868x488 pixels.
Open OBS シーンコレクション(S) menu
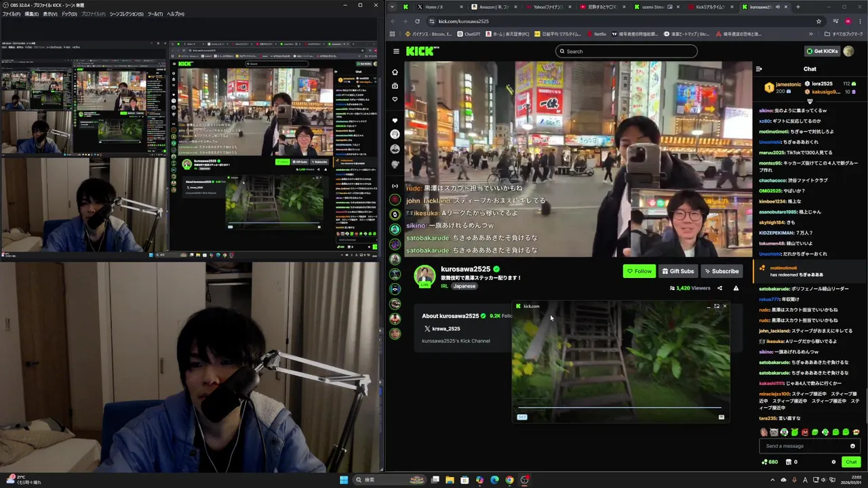pyautogui.click(x=127, y=14)
